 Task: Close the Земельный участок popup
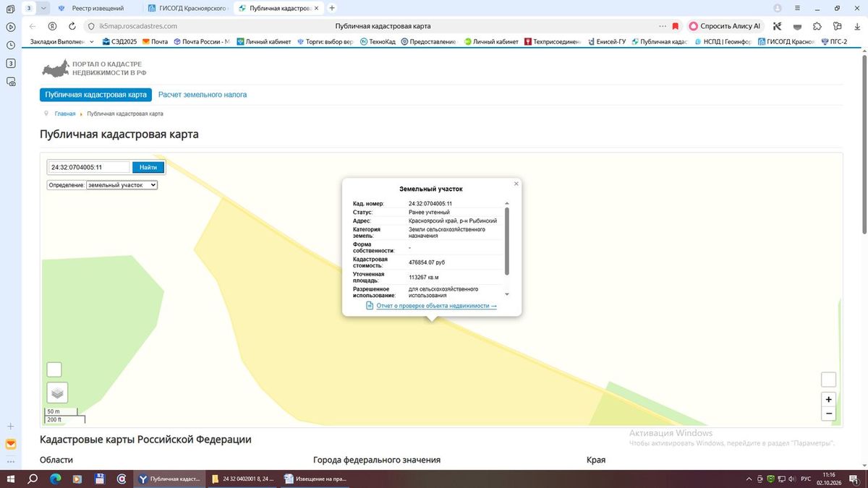(516, 184)
